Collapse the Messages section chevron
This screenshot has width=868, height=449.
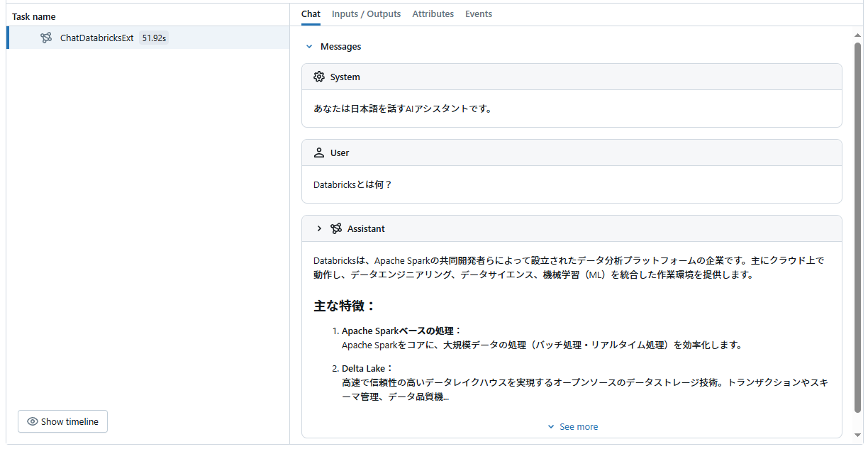point(308,47)
